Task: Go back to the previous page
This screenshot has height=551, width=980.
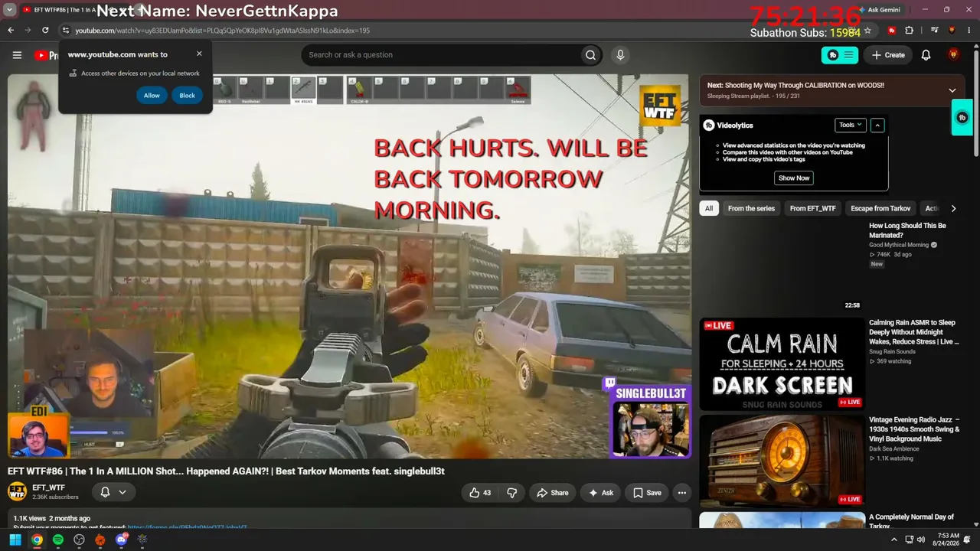Action: point(11,30)
